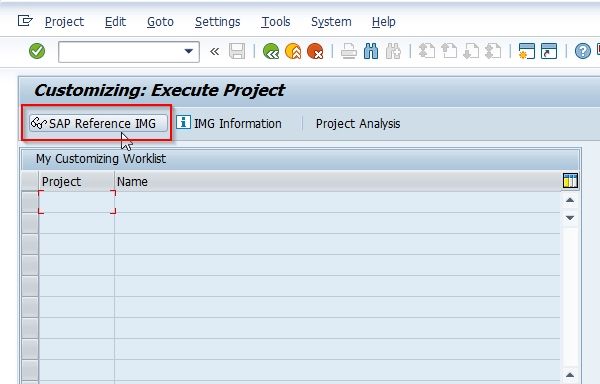Expand the command field dropdown arrow
The width and height of the screenshot is (600, 384).
188,51
